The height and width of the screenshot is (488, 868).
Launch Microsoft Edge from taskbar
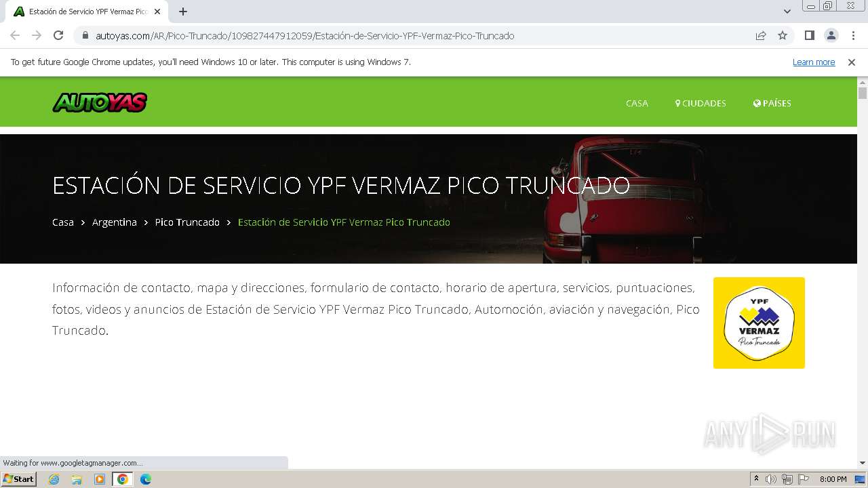click(x=145, y=479)
